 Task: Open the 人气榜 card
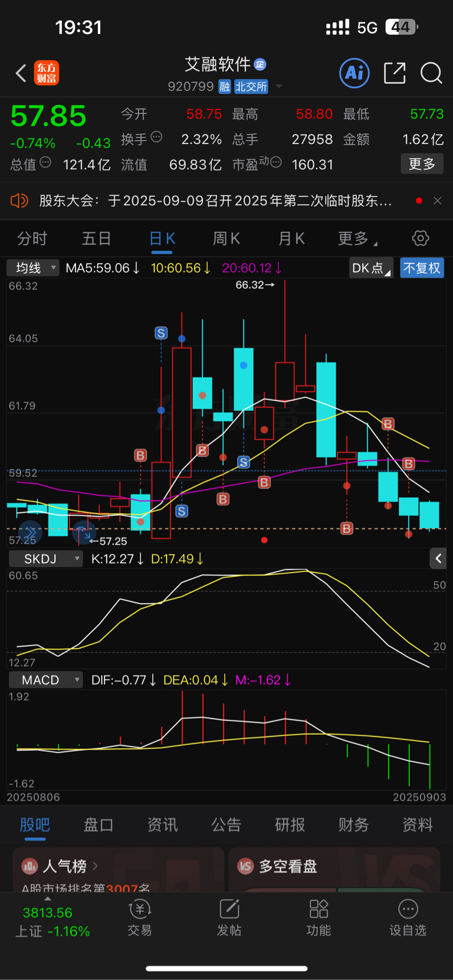click(x=119, y=869)
